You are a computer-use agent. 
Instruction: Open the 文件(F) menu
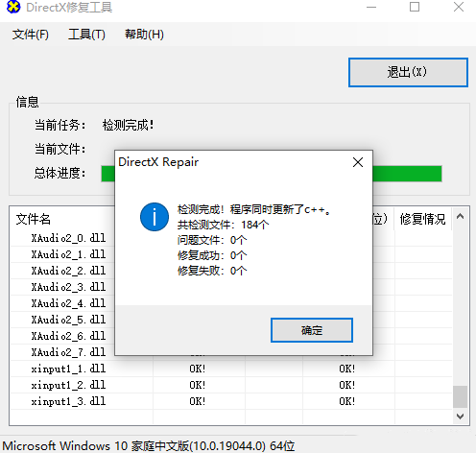[x=31, y=35]
